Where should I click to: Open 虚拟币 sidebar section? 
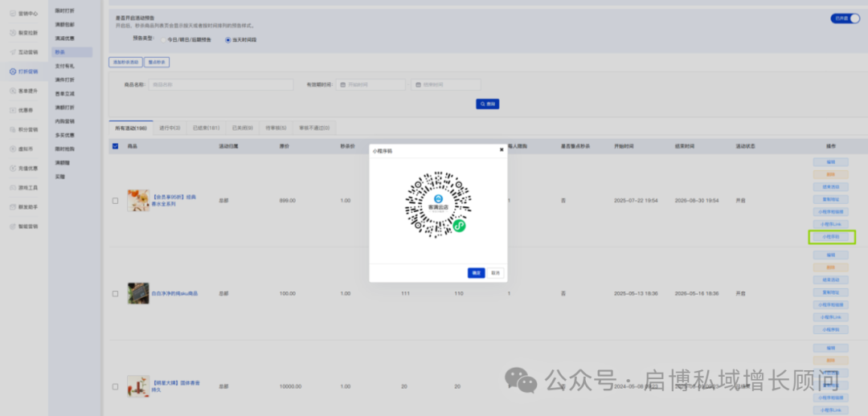(x=26, y=149)
